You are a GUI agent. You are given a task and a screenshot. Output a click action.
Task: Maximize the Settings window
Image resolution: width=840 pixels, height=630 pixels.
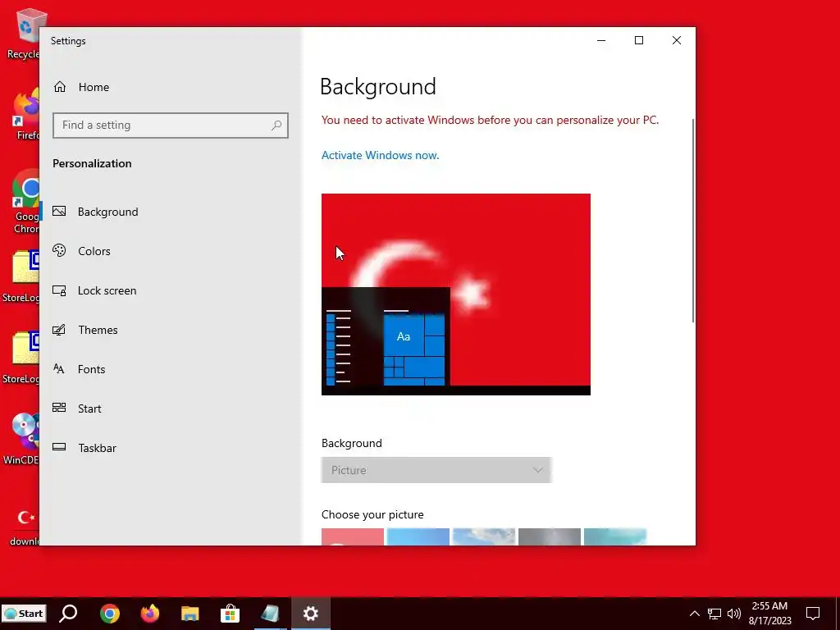(638, 41)
